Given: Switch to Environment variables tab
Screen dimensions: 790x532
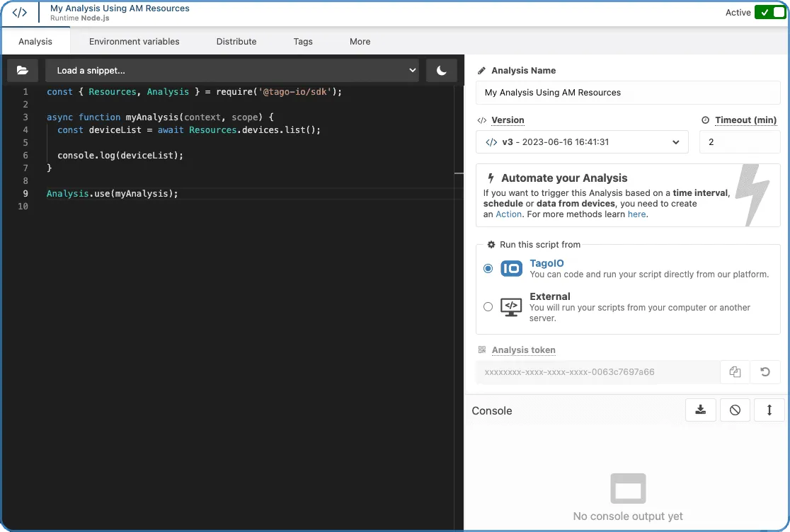Looking at the screenshot, I should coord(134,42).
